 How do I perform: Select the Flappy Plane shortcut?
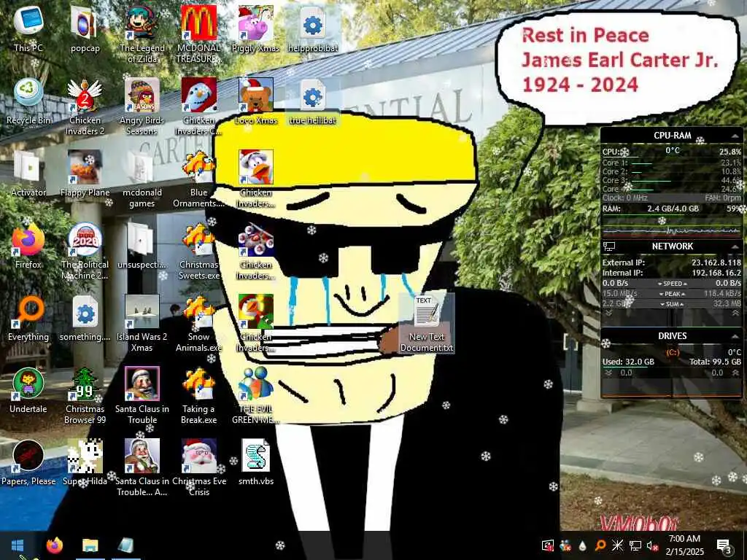click(x=85, y=174)
